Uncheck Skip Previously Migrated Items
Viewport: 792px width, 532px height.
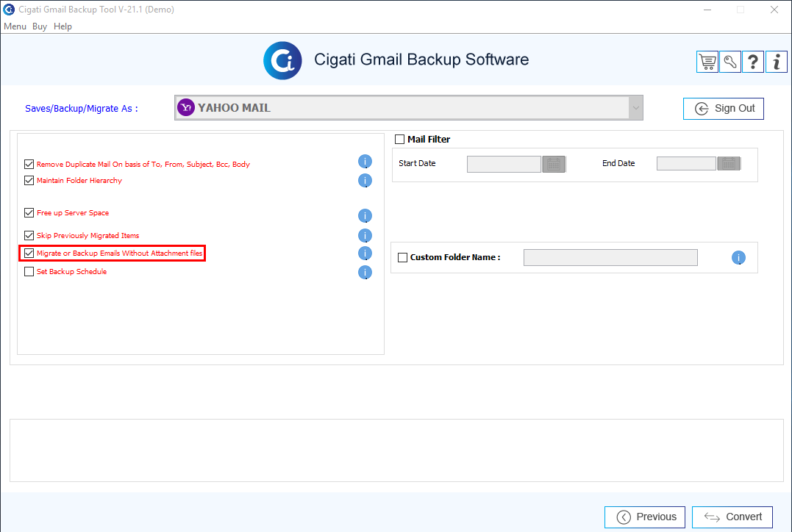coord(29,235)
